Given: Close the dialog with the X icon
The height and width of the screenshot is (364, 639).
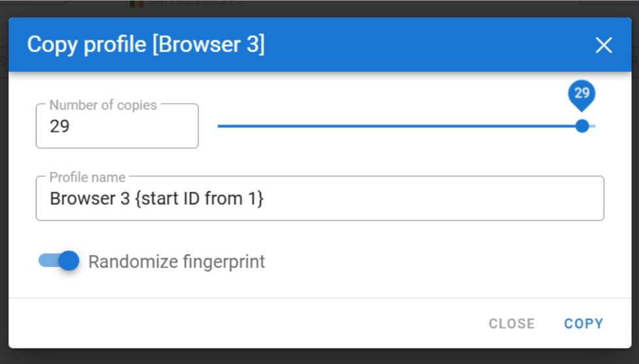Looking at the screenshot, I should coord(604,45).
